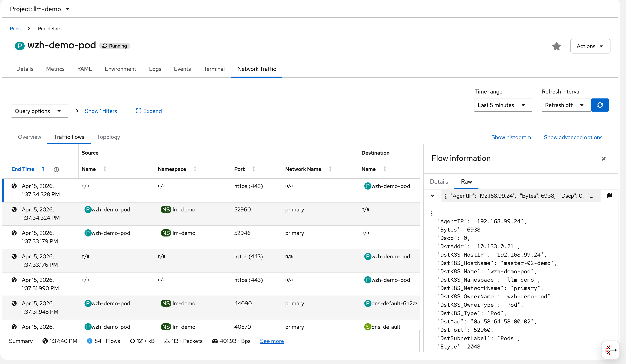Click the Expand fullscreen icon
The image size is (626, 364).
click(x=139, y=111)
